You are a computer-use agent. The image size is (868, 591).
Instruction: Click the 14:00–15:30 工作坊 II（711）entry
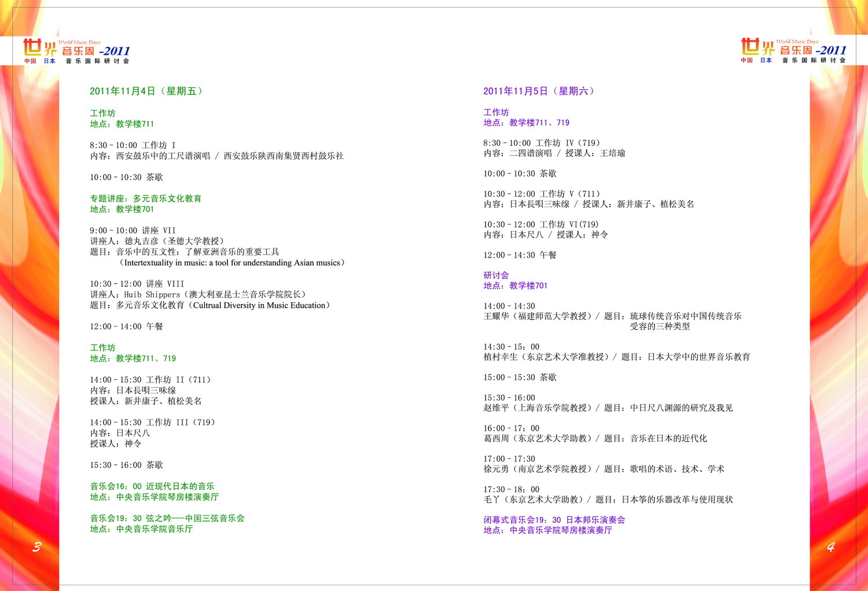[x=152, y=380]
